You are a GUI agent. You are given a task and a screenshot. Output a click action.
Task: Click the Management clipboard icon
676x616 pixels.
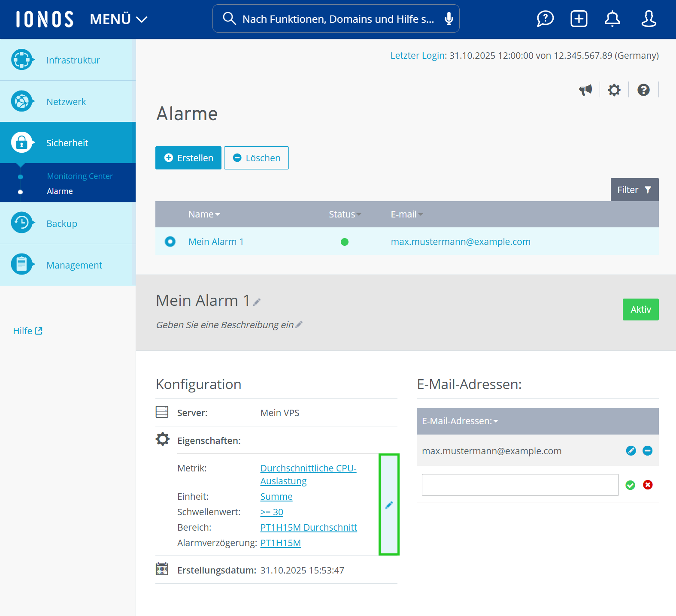[22, 264]
